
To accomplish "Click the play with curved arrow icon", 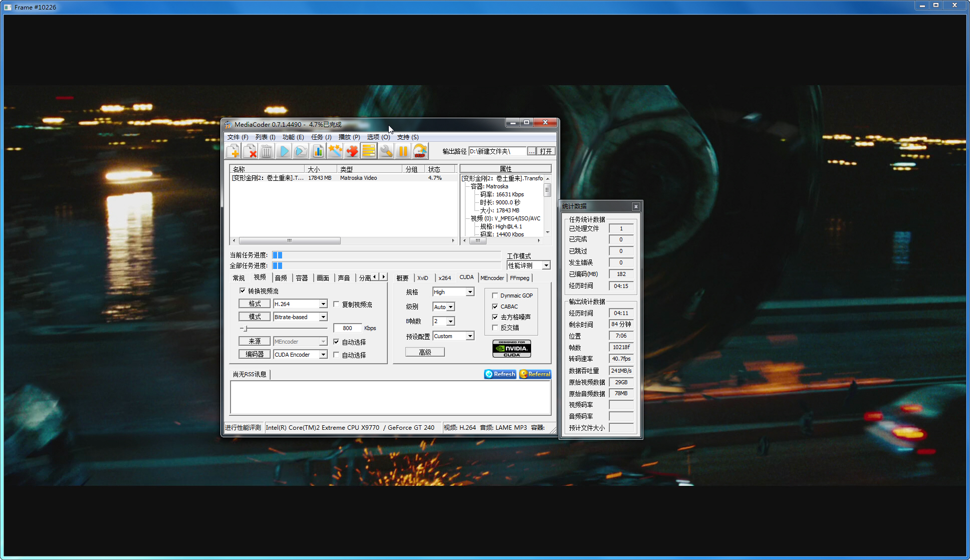I will pos(301,151).
